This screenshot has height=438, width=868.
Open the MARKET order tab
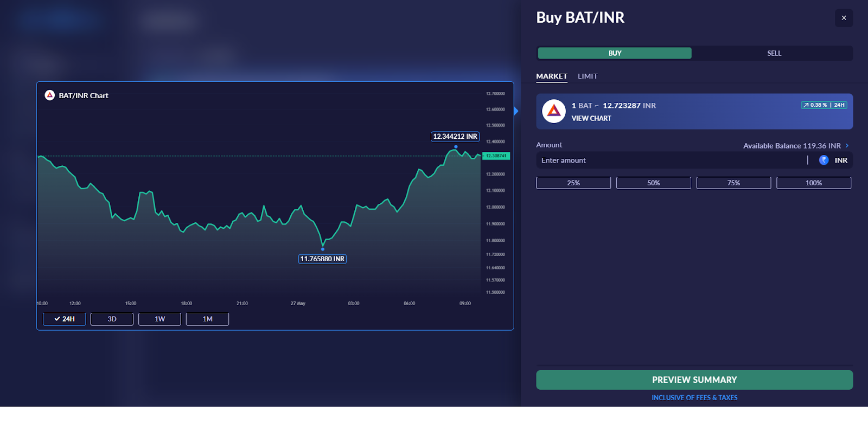point(552,76)
